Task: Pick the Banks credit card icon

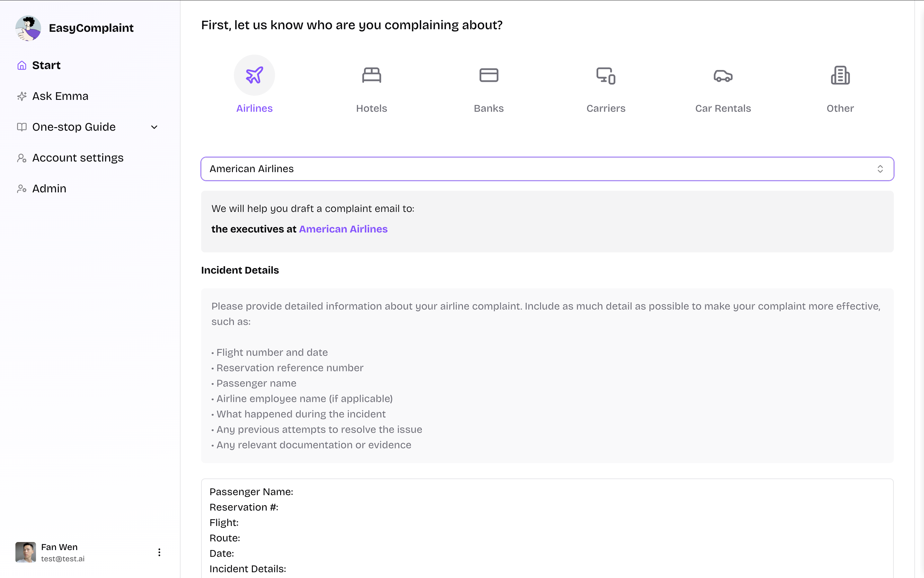Action: pos(488,75)
